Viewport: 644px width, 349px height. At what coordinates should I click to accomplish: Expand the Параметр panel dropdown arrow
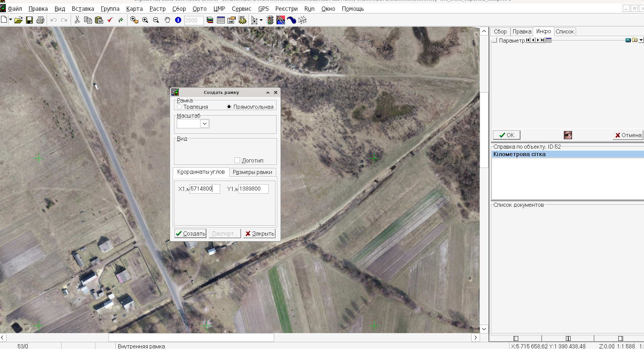pyautogui.click(x=641, y=40)
